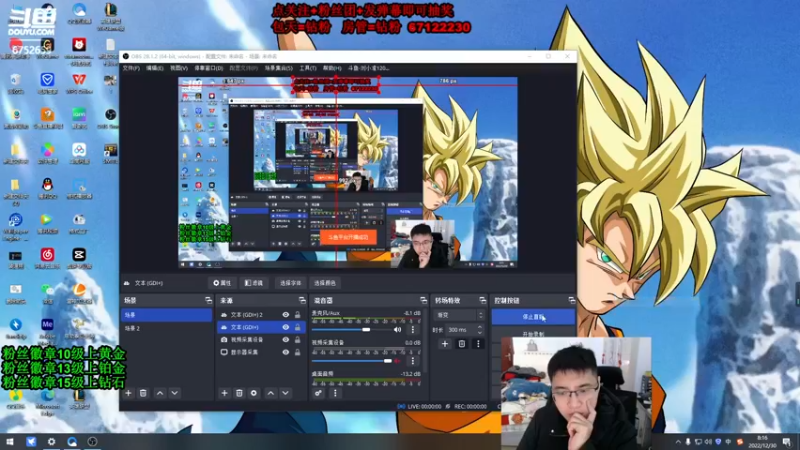Open the NetEase Cloud Music desktop icon
Image resolution: width=800 pixels, height=450 pixels.
[47, 257]
